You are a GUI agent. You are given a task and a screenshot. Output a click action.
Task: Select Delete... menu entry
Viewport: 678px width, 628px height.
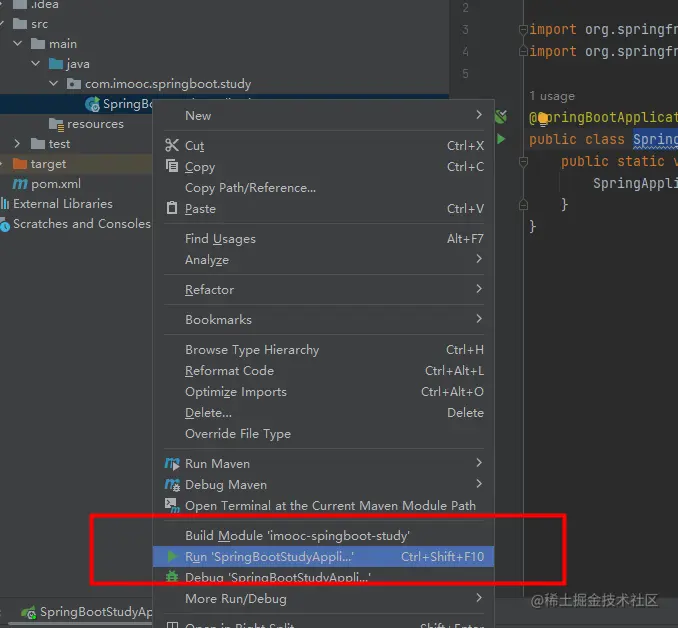[323, 413]
